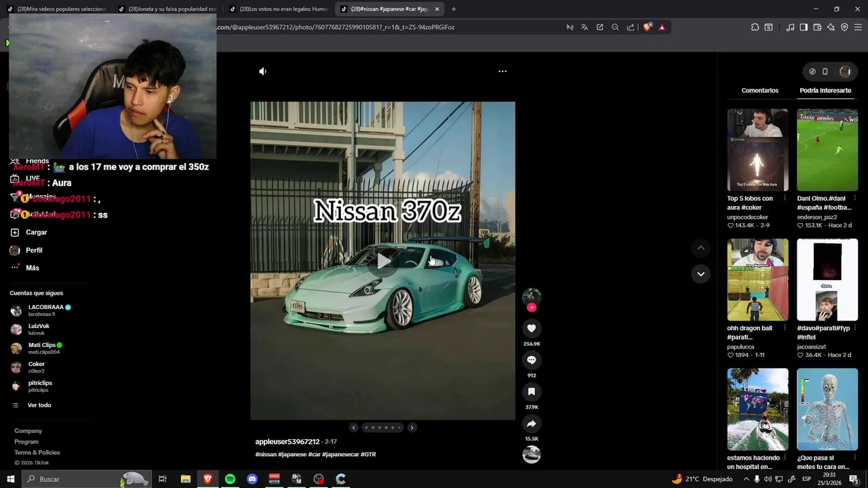Open the LACOBRAAA followed account
This screenshot has width=868, height=488.
[x=40, y=310]
